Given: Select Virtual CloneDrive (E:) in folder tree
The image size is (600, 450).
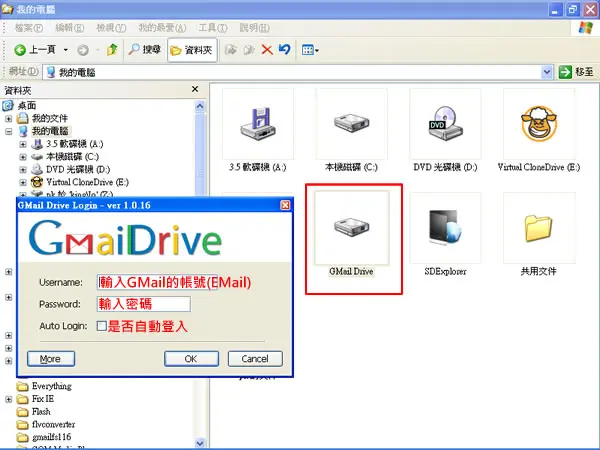Looking at the screenshot, I should (87, 182).
